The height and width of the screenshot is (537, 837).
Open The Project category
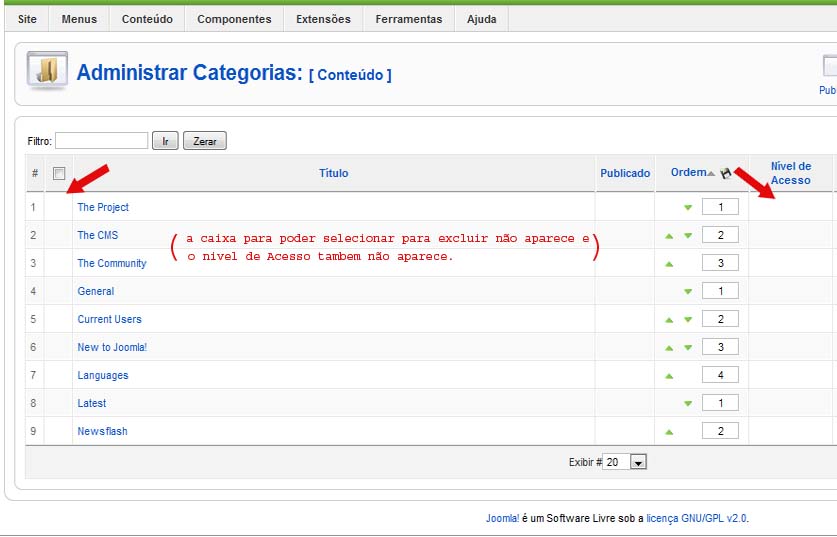pyautogui.click(x=103, y=207)
